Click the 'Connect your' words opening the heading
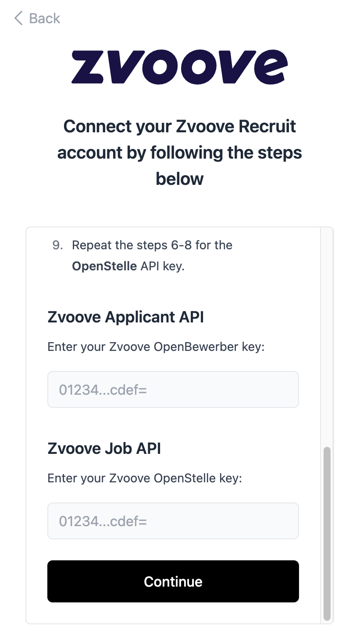The image size is (356, 644). pos(117,126)
